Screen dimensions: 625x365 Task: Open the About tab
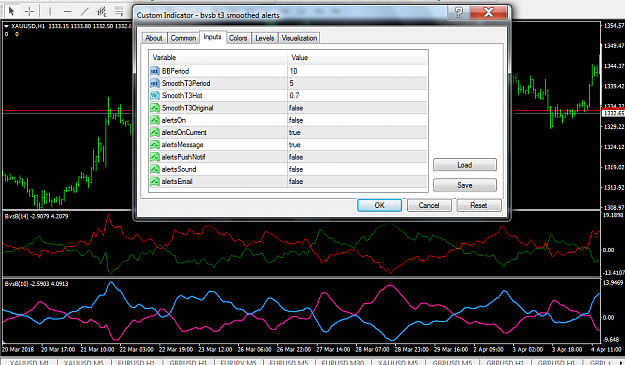coord(154,38)
